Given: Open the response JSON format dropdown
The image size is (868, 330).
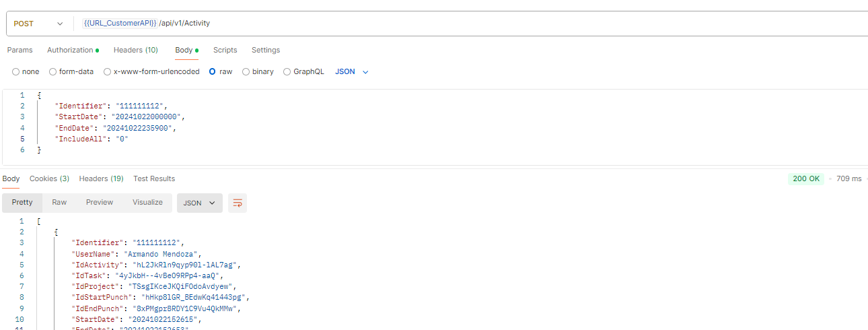Looking at the screenshot, I should coord(199,203).
